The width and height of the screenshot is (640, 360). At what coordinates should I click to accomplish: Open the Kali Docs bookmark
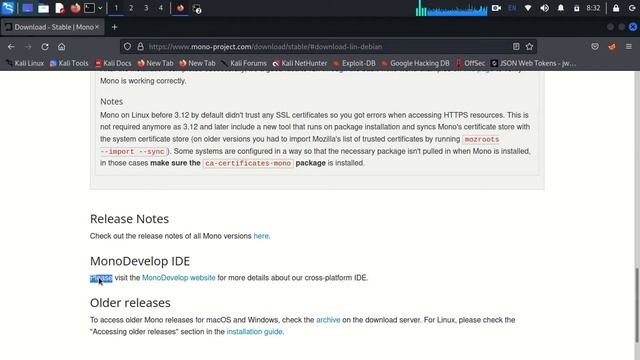click(113, 63)
